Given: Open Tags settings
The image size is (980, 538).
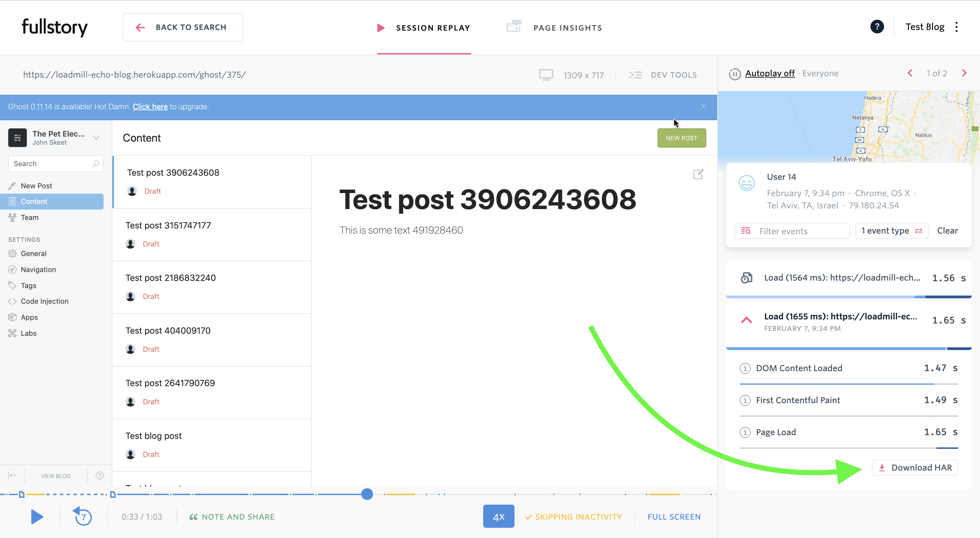Looking at the screenshot, I should click(29, 286).
